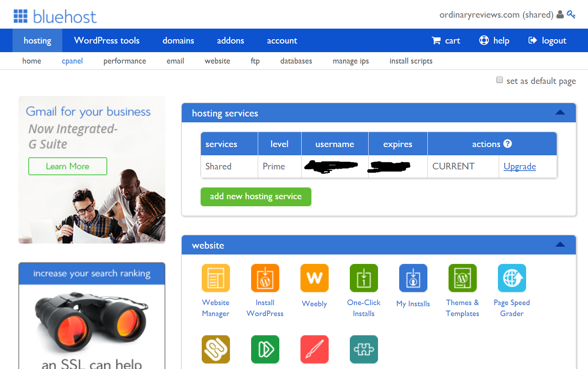The height and width of the screenshot is (369, 588).
Task: Open the cpanel submenu item
Action: tap(72, 61)
